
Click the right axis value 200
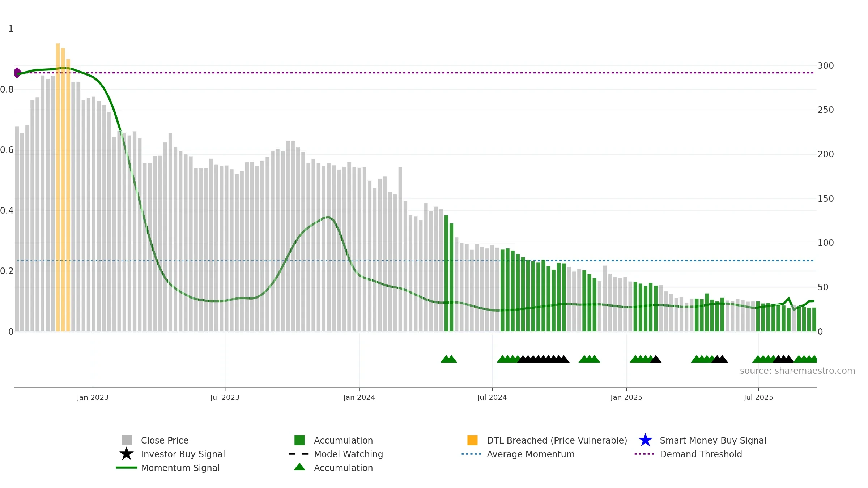click(826, 154)
